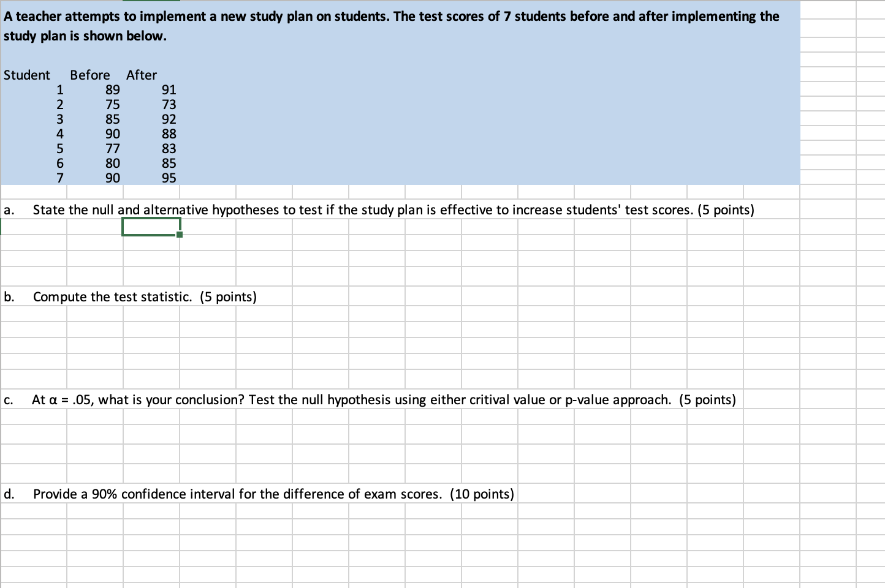Click the cell labeled 'd.'

click(9, 494)
